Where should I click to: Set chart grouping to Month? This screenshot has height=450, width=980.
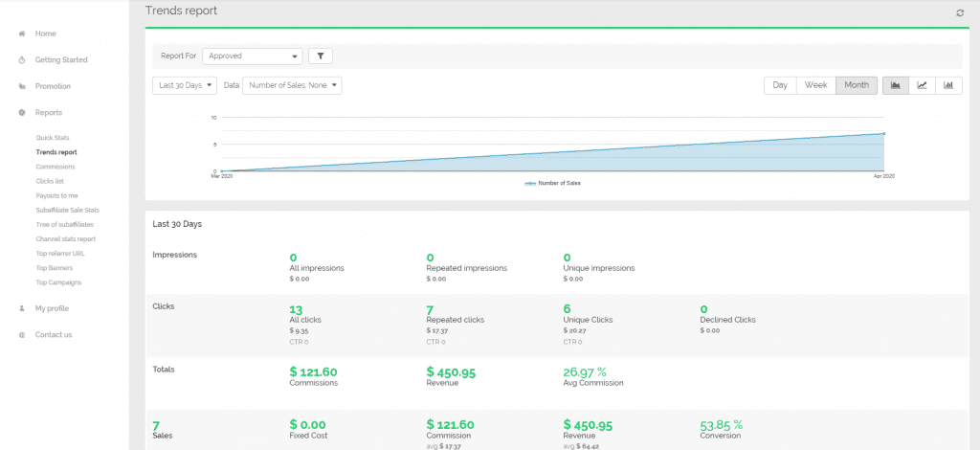tap(857, 85)
